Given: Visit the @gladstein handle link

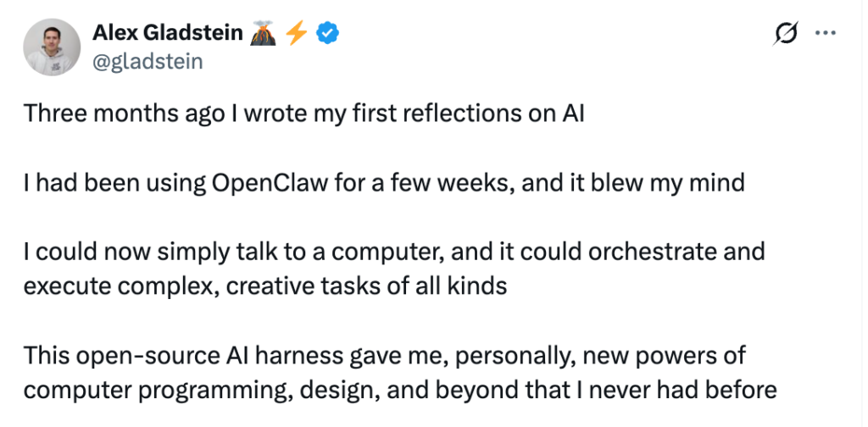Looking at the screenshot, I should (147, 62).
